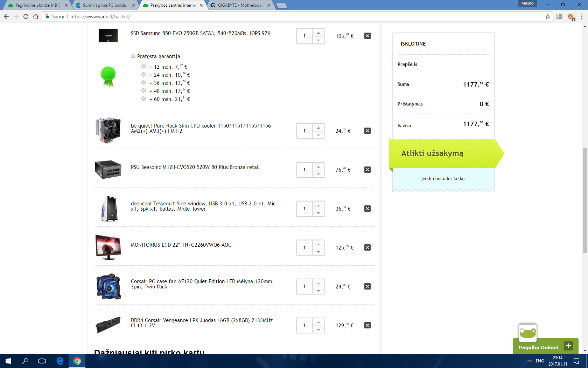The width and height of the screenshot is (588, 368).
Task: Click the secure lock Saugi indicator
Action: (55, 16)
